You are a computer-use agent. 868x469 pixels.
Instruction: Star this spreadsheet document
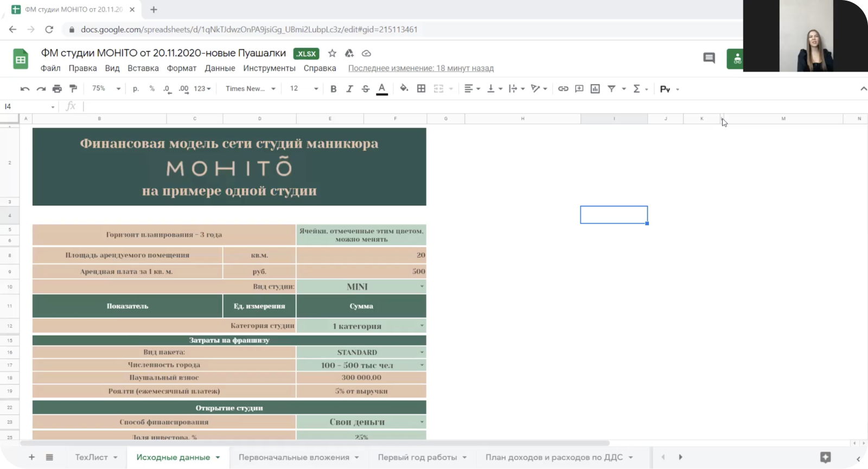pyautogui.click(x=332, y=53)
